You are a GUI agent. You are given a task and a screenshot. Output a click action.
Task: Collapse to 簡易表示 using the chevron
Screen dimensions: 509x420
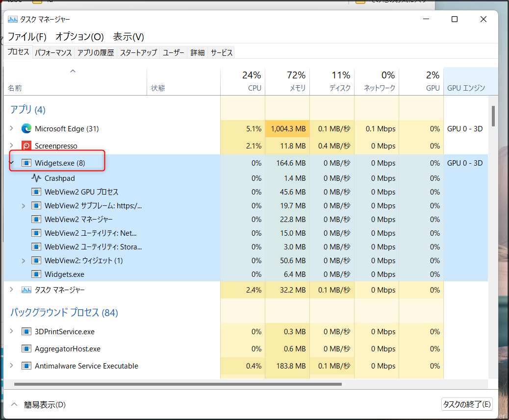coord(14,404)
